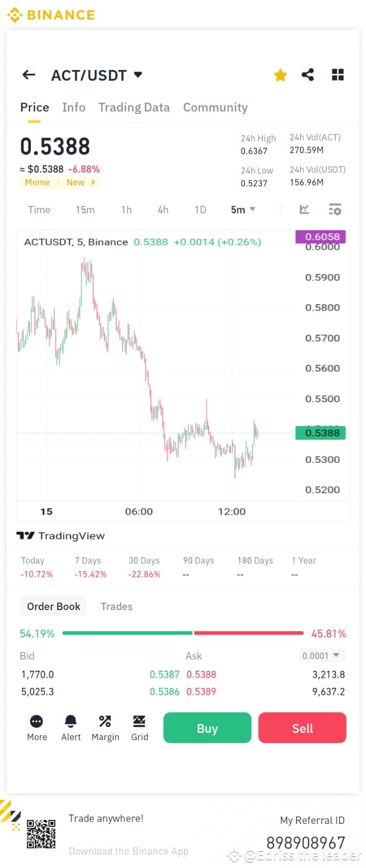Viewport: 366px width, 868px height.
Task: Open the 0.0001 precision dropdown
Action: (322, 655)
